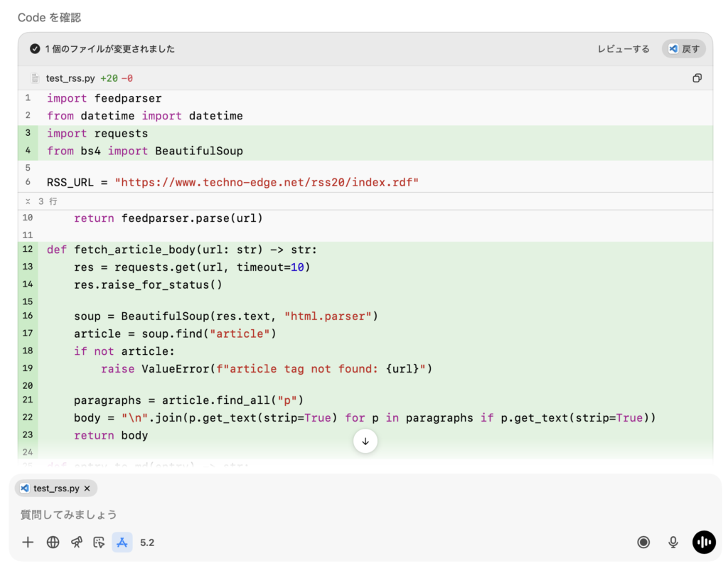Click the 戻す revert button
728x566 pixels.
(x=684, y=49)
